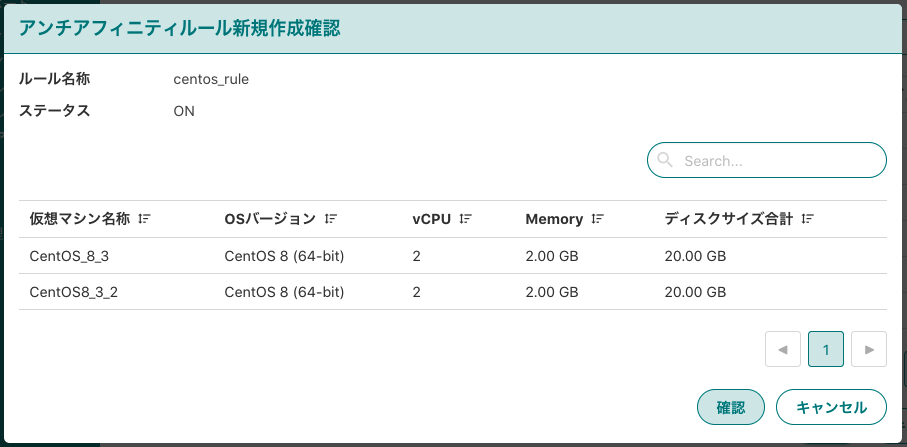Screen dimensions: 907x447
Task: Focus the Search input field
Action: 766,160
